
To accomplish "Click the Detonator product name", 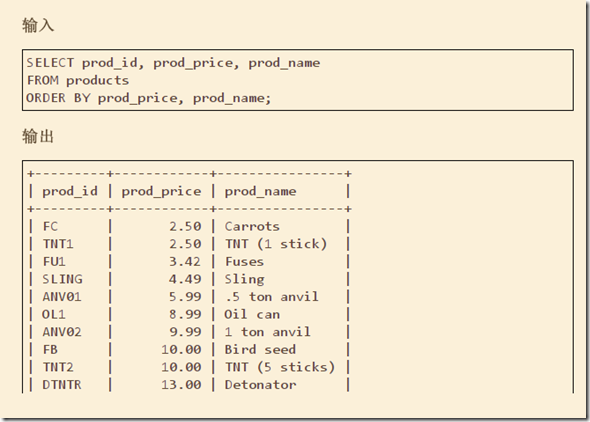I will (260, 385).
